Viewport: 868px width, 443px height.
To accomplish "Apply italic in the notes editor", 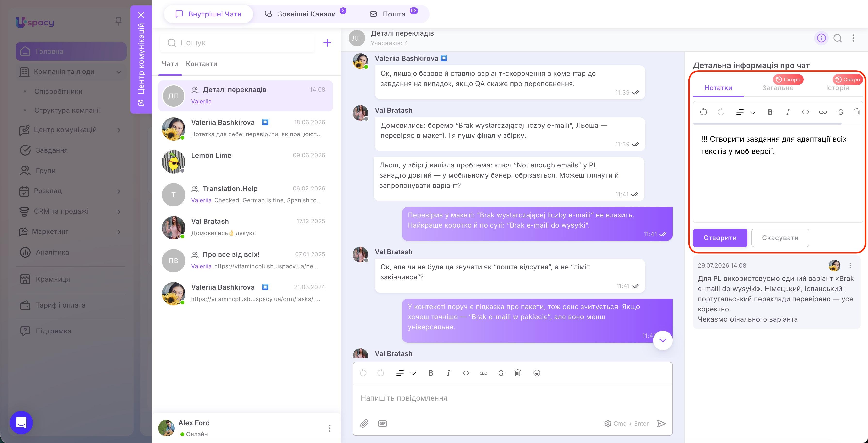I will coord(788,112).
